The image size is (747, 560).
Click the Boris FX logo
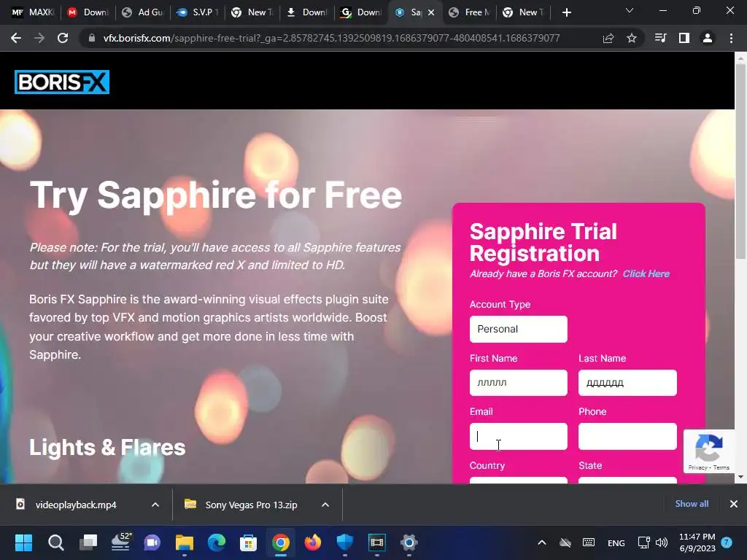click(62, 82)
